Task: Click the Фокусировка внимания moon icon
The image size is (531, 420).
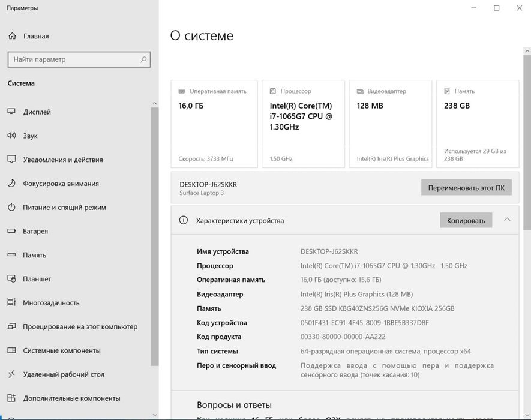Action: [11, 184]
